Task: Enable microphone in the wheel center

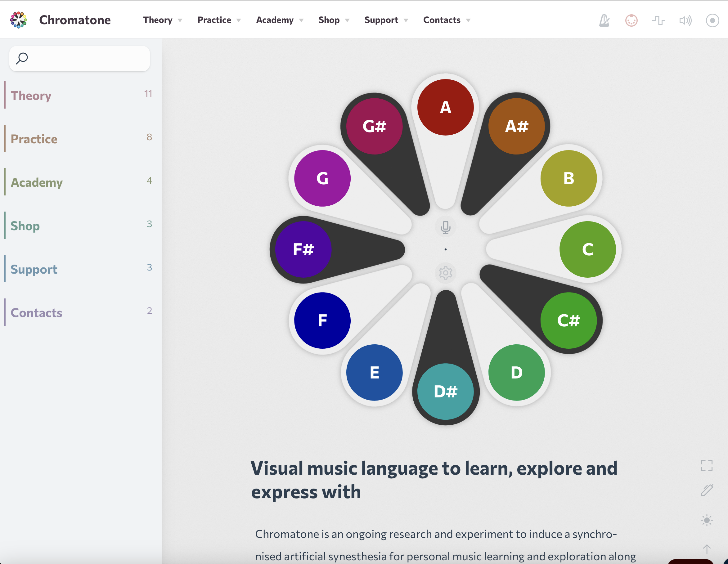Action: (445, 227)
